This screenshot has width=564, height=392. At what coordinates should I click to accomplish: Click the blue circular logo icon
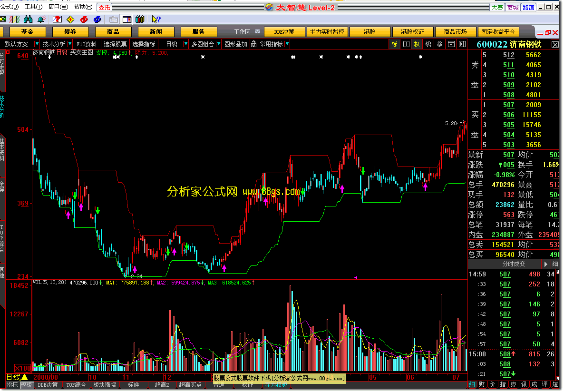point(97,20)
